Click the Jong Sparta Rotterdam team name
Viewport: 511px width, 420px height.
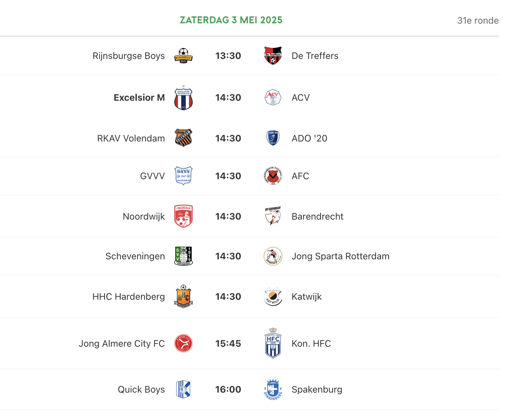tap(340, 256)
